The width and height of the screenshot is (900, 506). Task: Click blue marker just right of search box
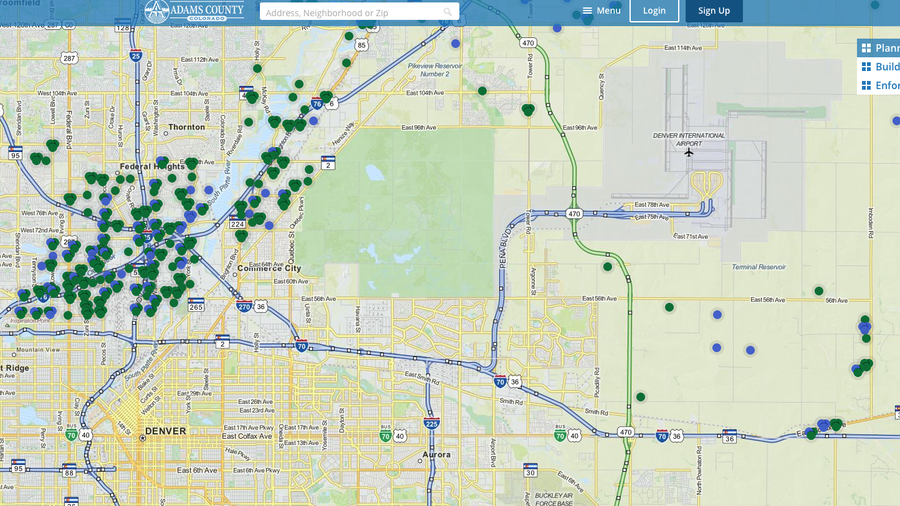pyautogui.click(x=456, y=44)
